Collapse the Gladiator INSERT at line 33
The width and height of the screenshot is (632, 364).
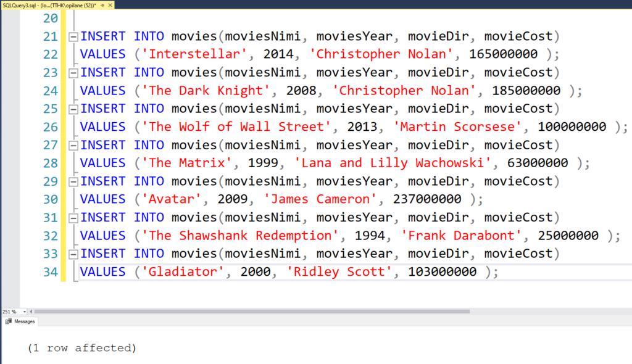click(x=73, y=255)
